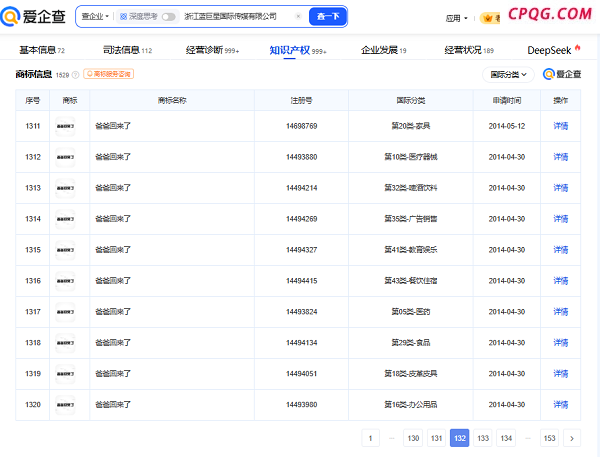Viewport: 600px width, 457px height.
Task: Go to pagination page 130
Action: (x=413, y=438)
